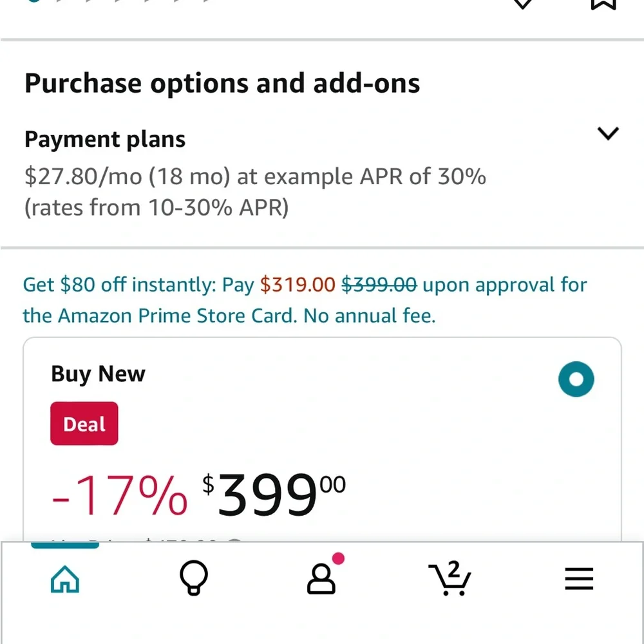Tap the heart icon at top

click(523, 3)
